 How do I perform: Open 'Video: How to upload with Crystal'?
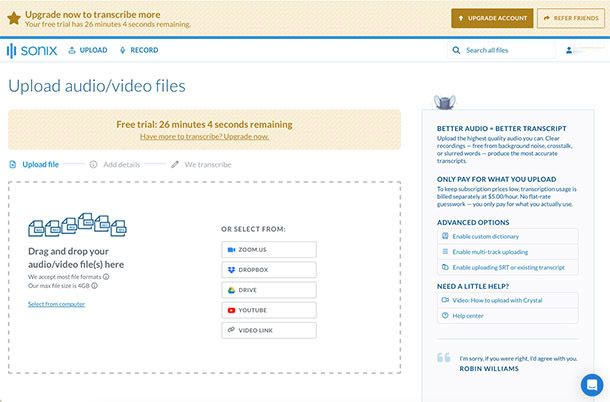coord(508,300)
